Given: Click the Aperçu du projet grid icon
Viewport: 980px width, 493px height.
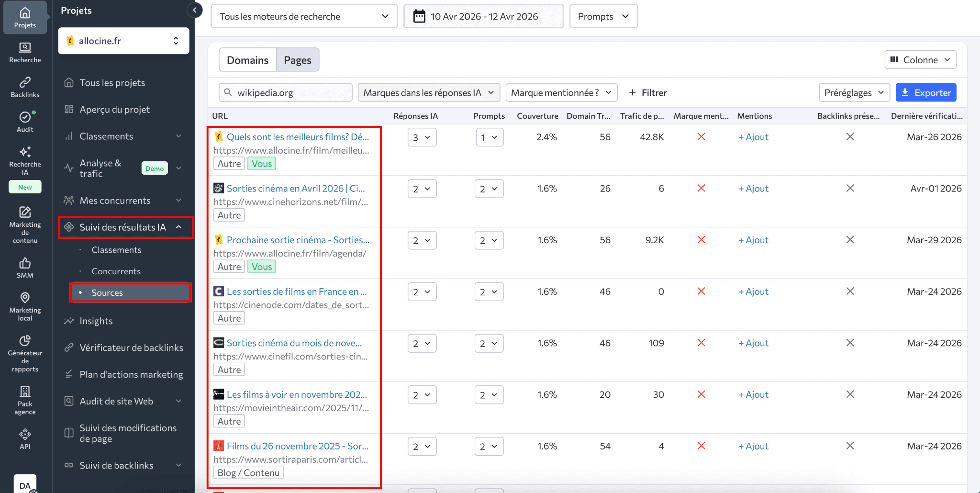Looking at the screenshot, I should click(69, 110).
